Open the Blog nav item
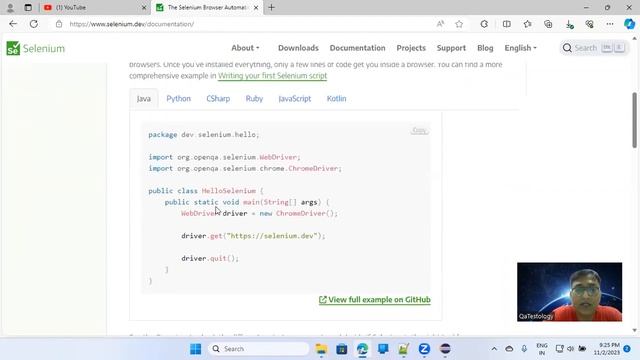 point(485,48)
